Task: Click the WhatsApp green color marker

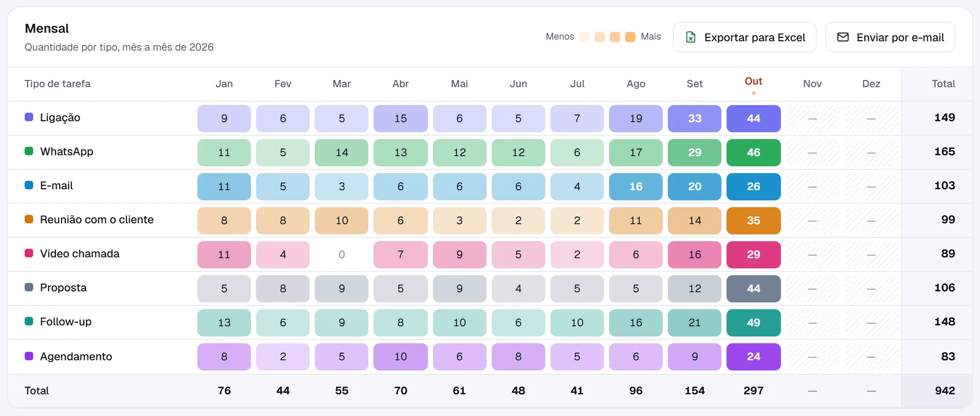Action: tap(29, 151)
